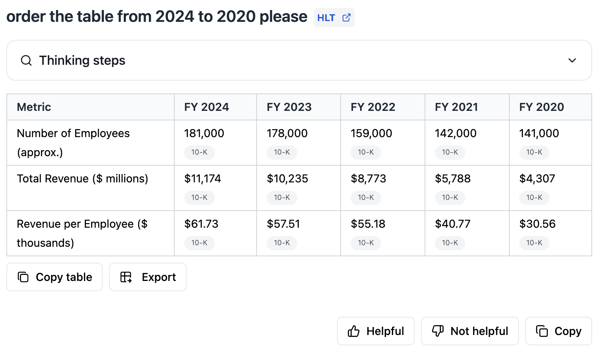The image size is (612, 364).
Task: Open the 10-K source under 141,000
Action: [534, 152]
